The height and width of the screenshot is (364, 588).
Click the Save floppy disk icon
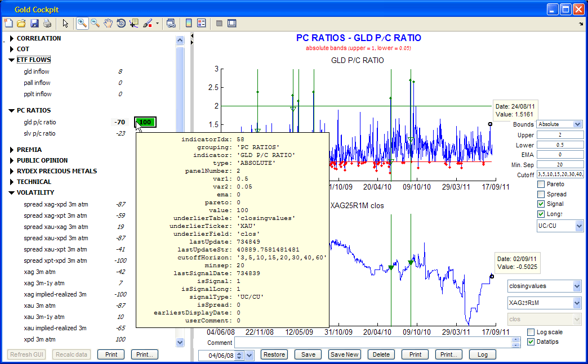click(x=34, y=23)
